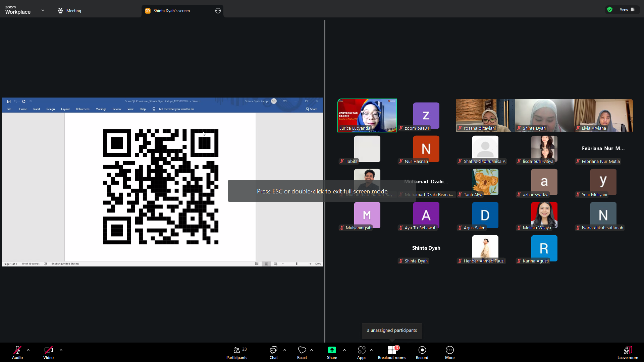
Task: Turn on camera with Video button
Action: [48, 353]
